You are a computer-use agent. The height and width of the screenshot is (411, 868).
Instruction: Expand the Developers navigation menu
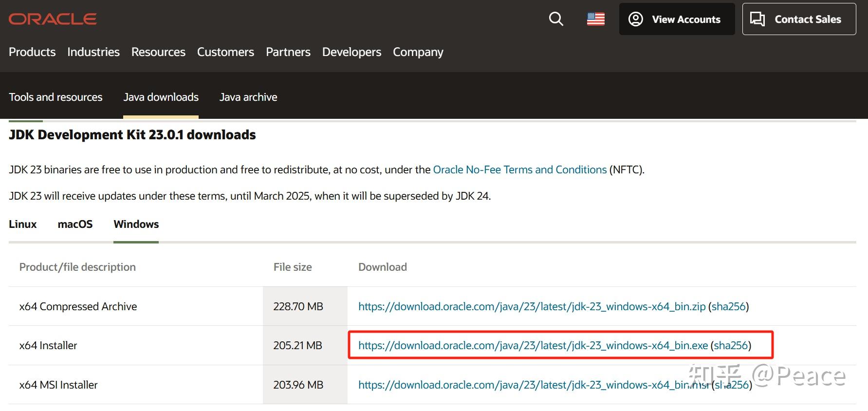tap(351, 52)
